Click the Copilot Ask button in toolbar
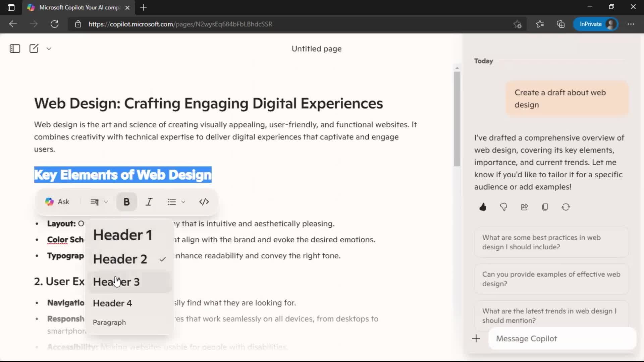This screenshot has width=644, height=362. point(57,202)
